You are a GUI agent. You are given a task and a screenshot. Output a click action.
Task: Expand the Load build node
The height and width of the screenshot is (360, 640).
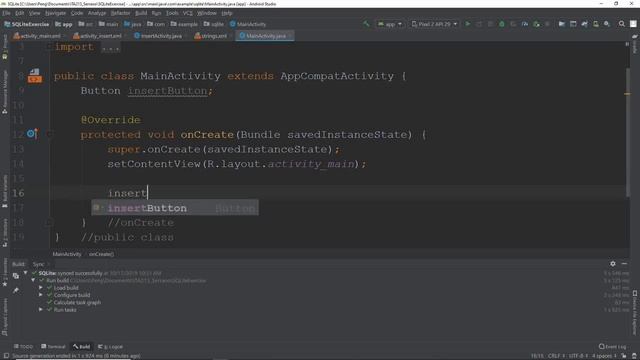pyautogui.click(x=40, y=288)
